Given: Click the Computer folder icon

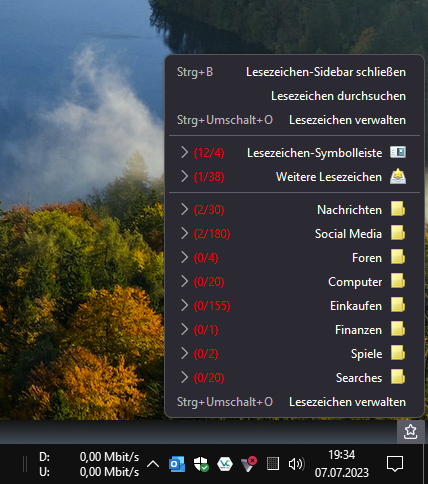Looking at the screenshot, I should coord(398,281).
